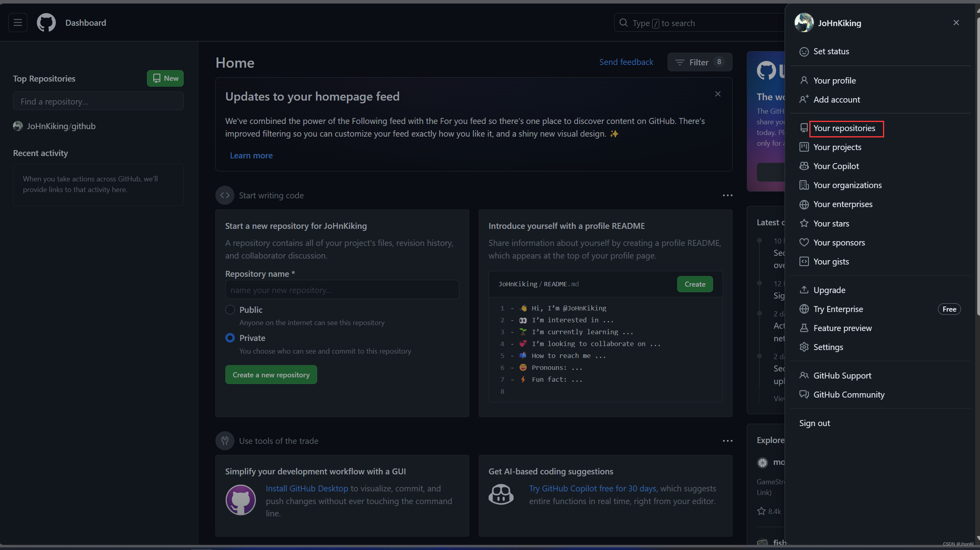Click the GitHub Community discussion icon
Screen dimensions: 980x550
804,394
